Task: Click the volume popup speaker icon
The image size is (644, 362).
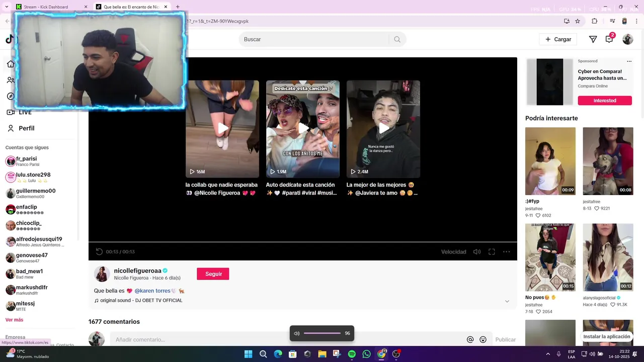Action: pyautogui.click(x=297, y=333)
